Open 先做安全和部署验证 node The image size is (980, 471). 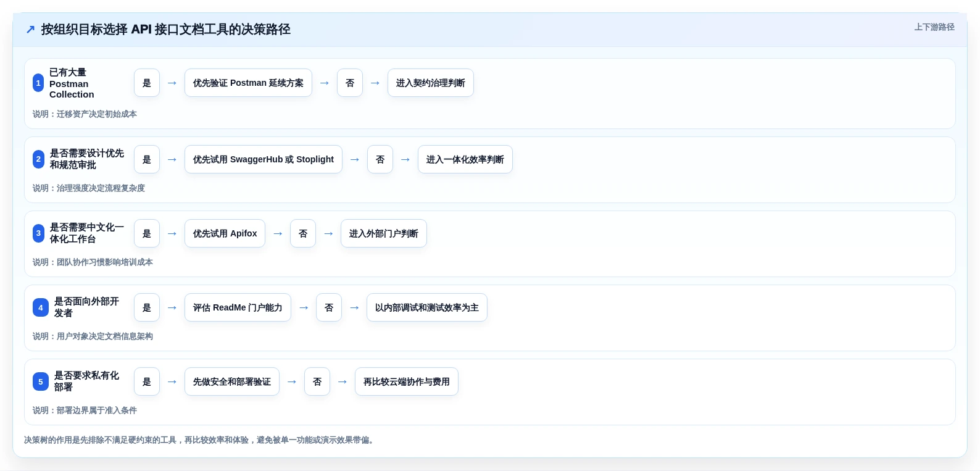232,381
